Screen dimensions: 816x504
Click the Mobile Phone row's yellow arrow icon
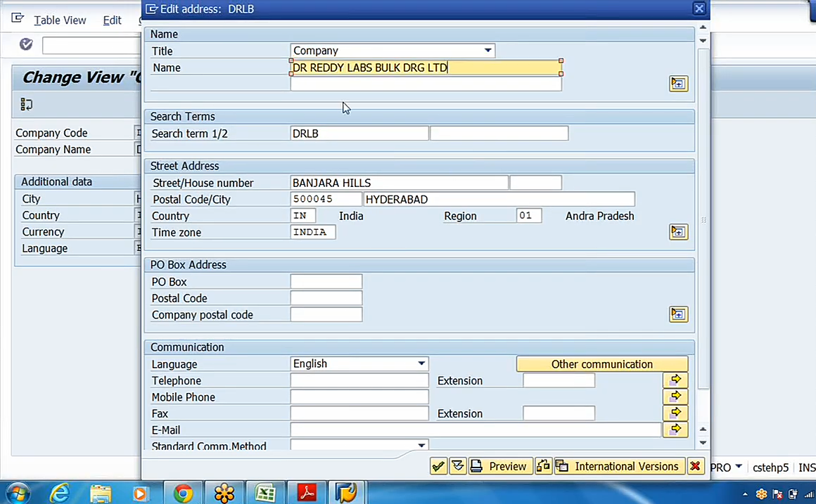675,397
